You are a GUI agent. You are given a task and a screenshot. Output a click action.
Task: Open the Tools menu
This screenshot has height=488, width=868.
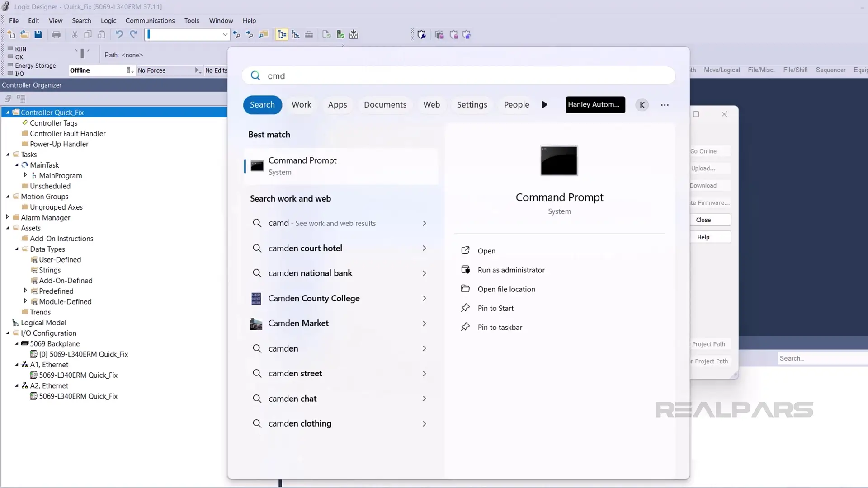(192, 21)
